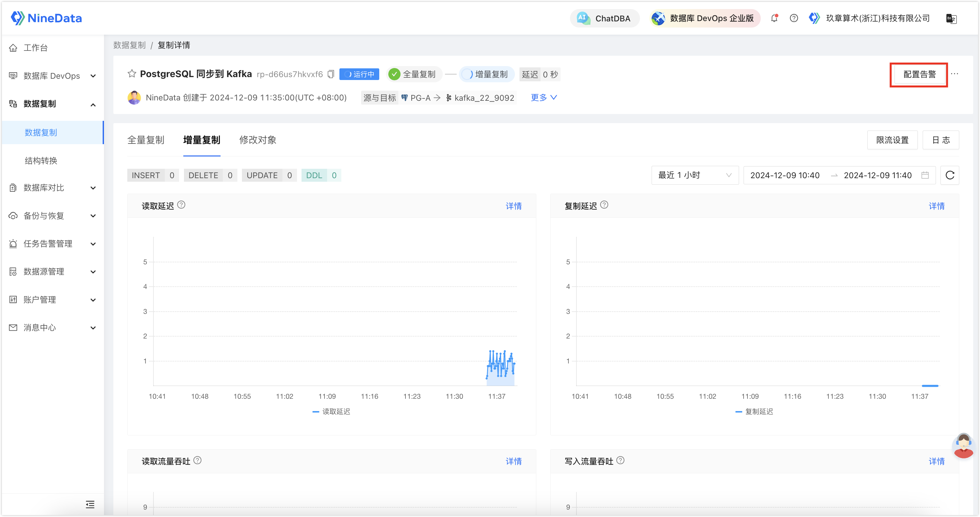Click the DELETE counter tag
Screen dimensions: 980x517
click(211, 175)
